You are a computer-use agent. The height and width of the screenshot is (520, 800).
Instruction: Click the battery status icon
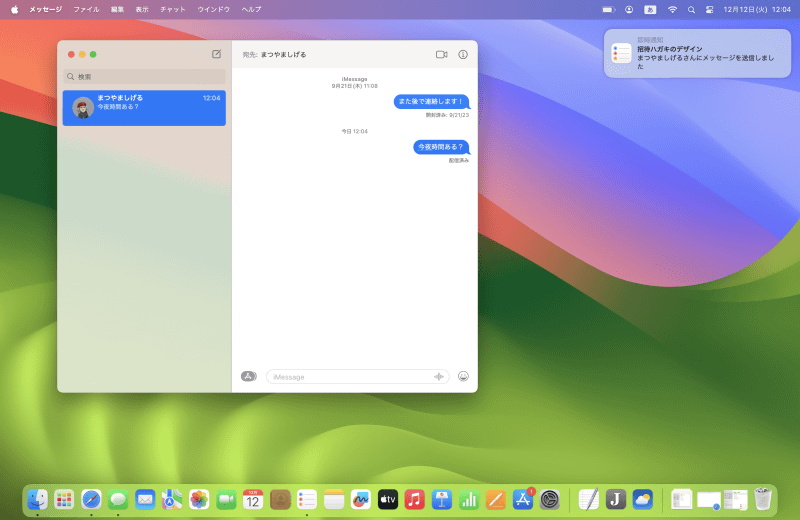(x=609, y=9)
